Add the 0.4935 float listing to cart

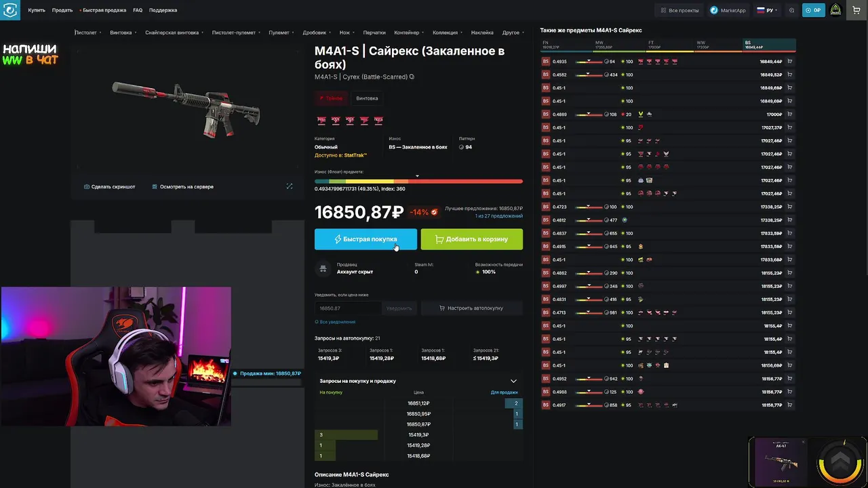pos(789,62)
